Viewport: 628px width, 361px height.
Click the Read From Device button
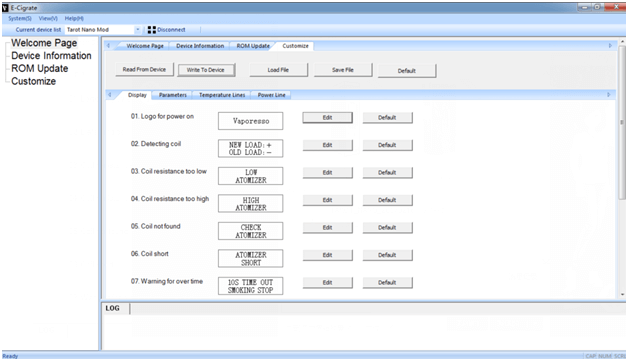point(144,69)
